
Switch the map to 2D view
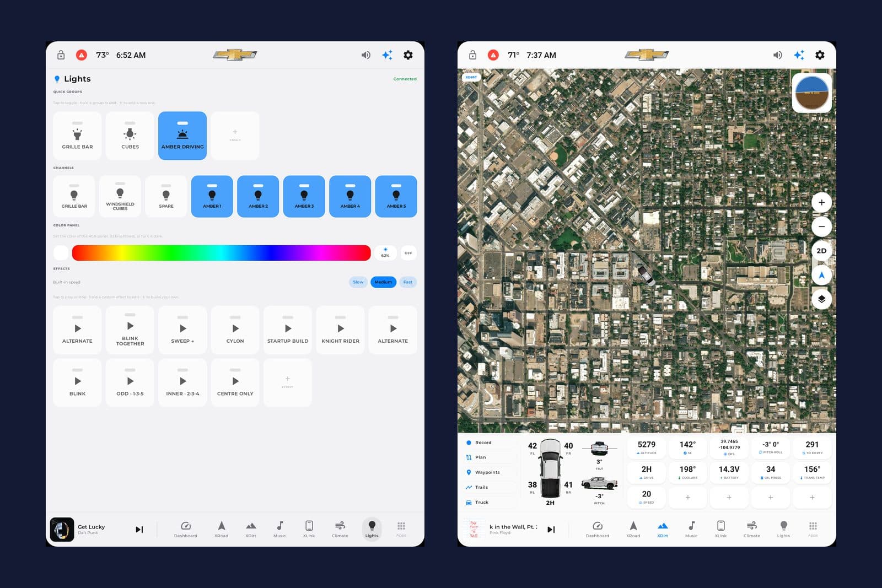(x=821, y=251)
